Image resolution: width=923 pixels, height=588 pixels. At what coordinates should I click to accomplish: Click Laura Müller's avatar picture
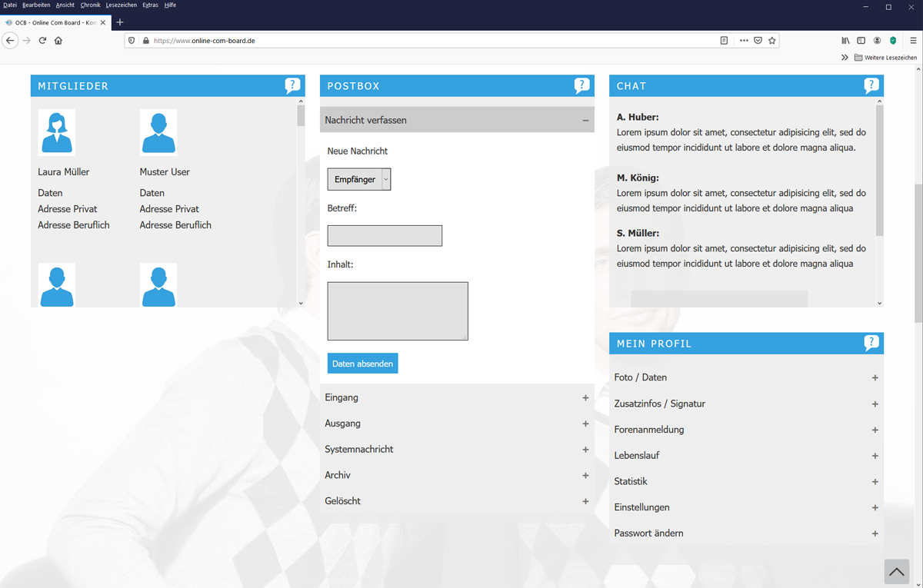click(x=57, y=133)
